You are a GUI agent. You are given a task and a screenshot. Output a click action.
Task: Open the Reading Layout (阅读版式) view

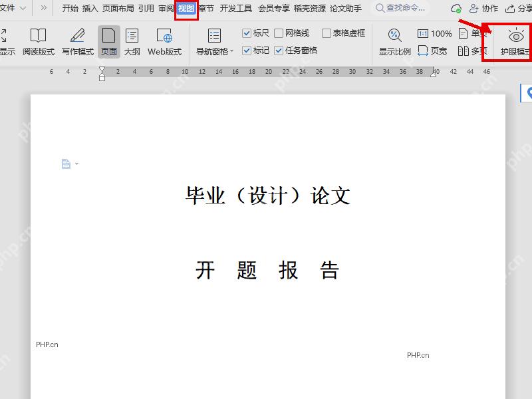pos(39,42)
